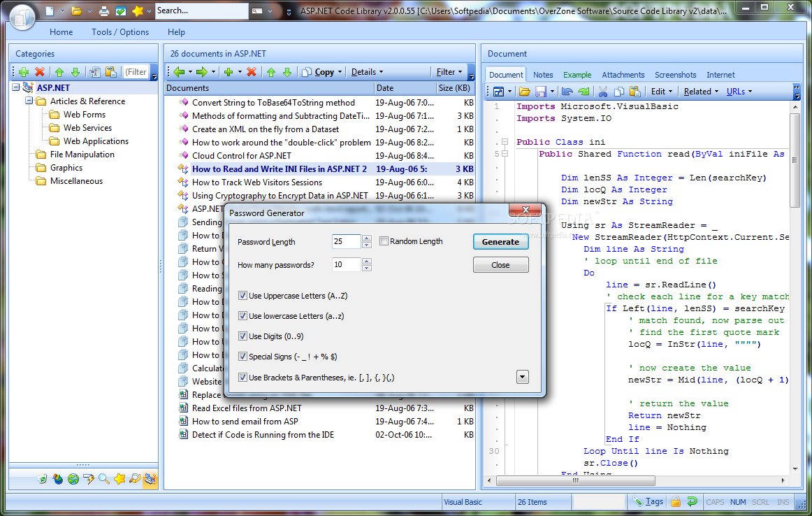Click the new document icon in quick access bar
This screenshot has height=516, width=812.
[50, 10]
